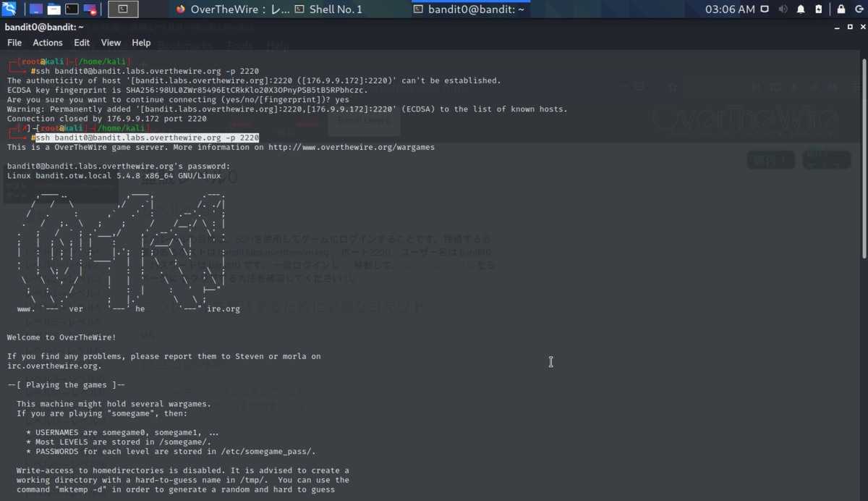
Task: Switch to Shell No. 1 window
Action: pos(329,9)
